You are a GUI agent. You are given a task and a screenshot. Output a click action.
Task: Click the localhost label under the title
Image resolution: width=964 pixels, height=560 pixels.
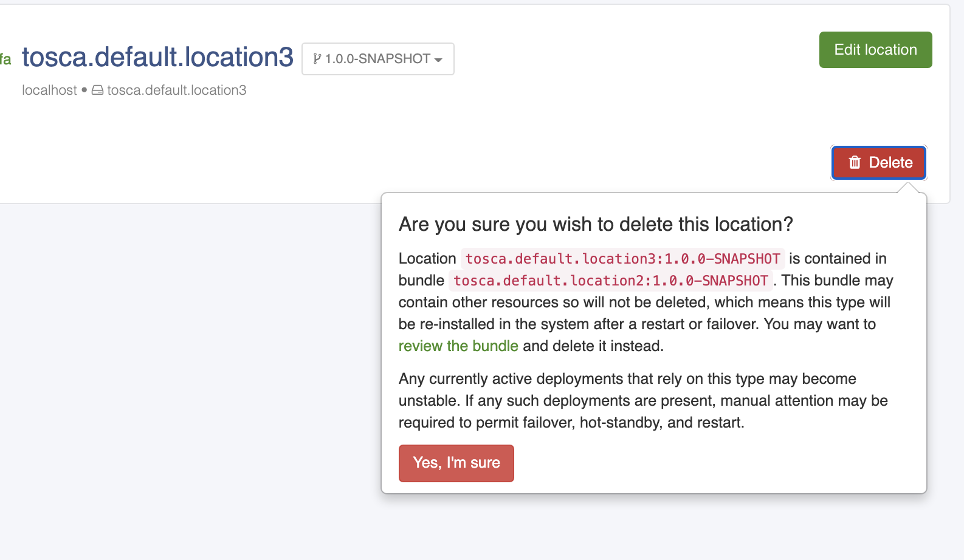click(x=49, y=90)
